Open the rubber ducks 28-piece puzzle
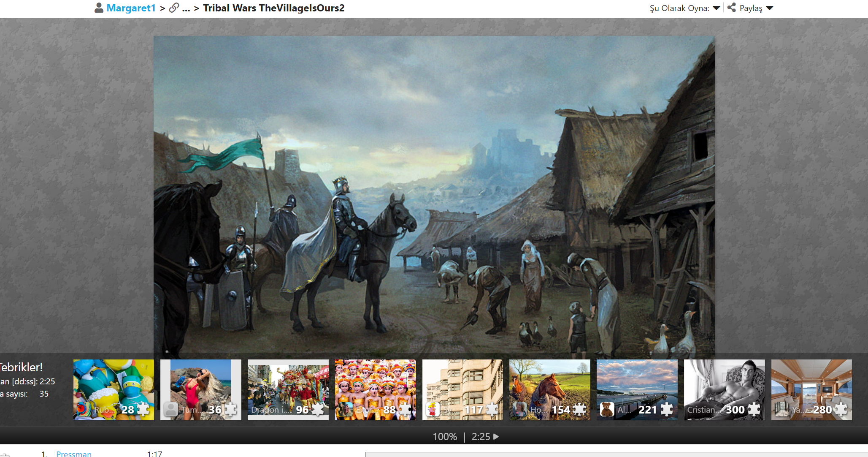This screenshot has width=868, height=457. 114,390
